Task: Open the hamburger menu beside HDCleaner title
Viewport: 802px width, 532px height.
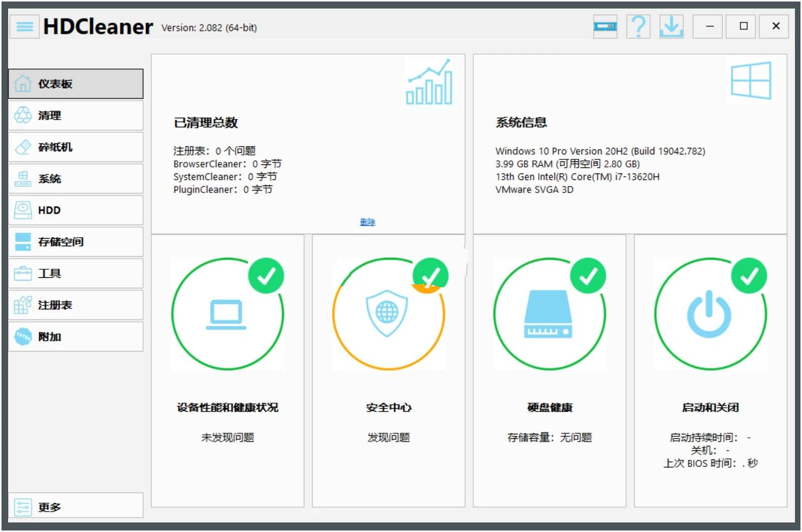Action: pyautogui.click(x=25, y=27)
